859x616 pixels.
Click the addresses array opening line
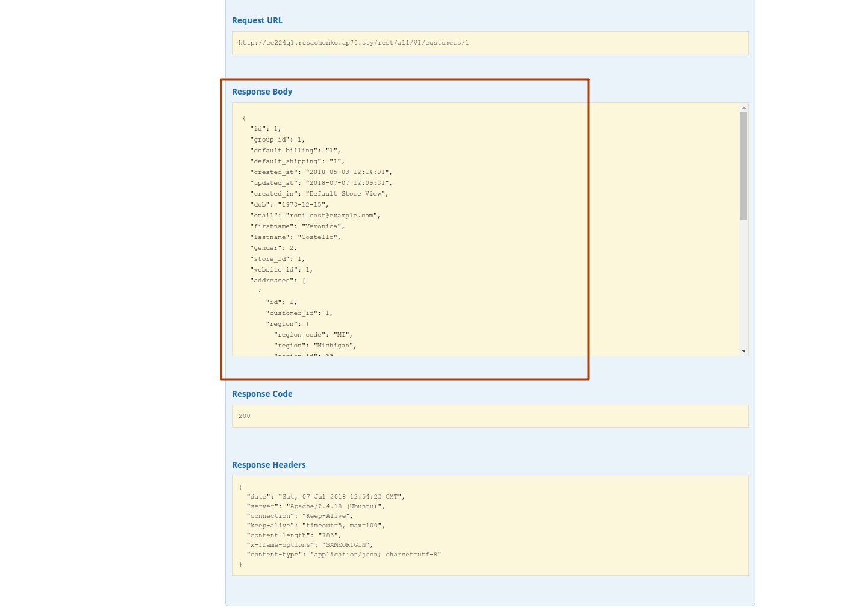click(x=278, y=281)
